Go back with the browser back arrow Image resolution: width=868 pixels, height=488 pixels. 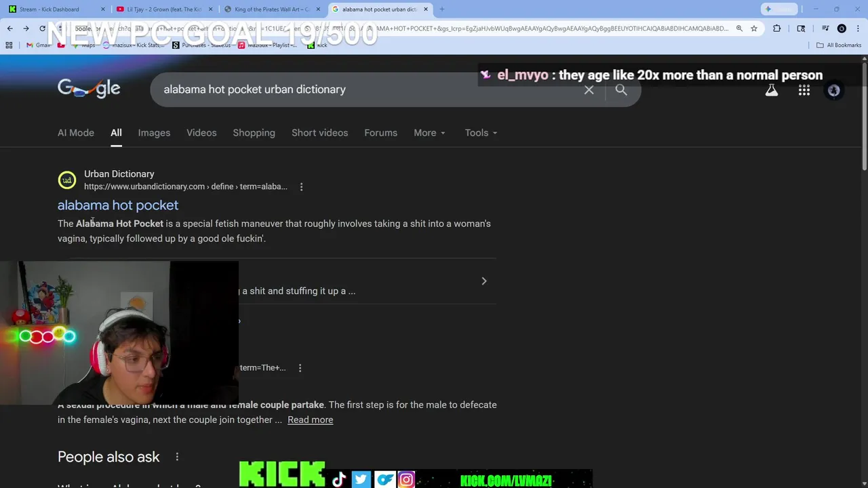click(x=9, y=28)
